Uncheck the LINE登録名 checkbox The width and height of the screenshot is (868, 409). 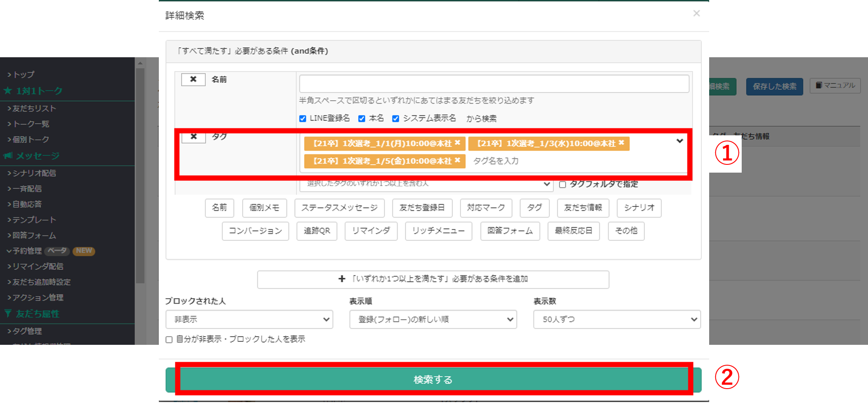point(302,118)
